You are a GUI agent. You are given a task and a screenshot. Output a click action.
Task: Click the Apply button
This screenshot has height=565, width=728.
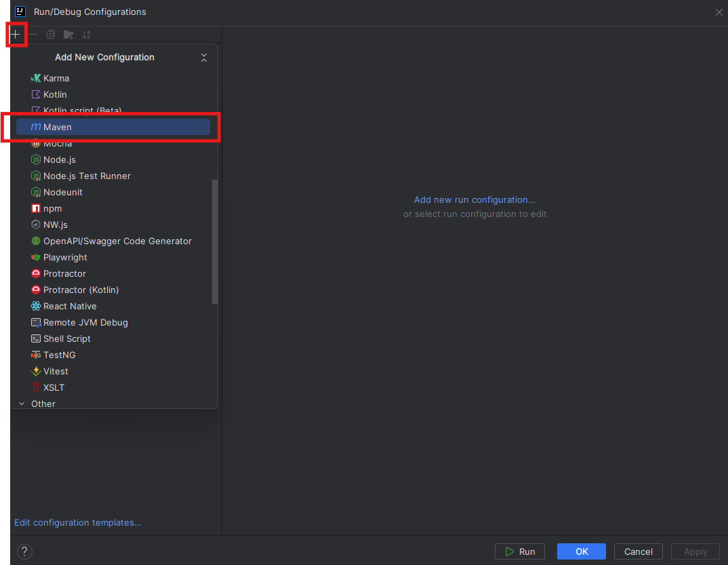(695, 551)
